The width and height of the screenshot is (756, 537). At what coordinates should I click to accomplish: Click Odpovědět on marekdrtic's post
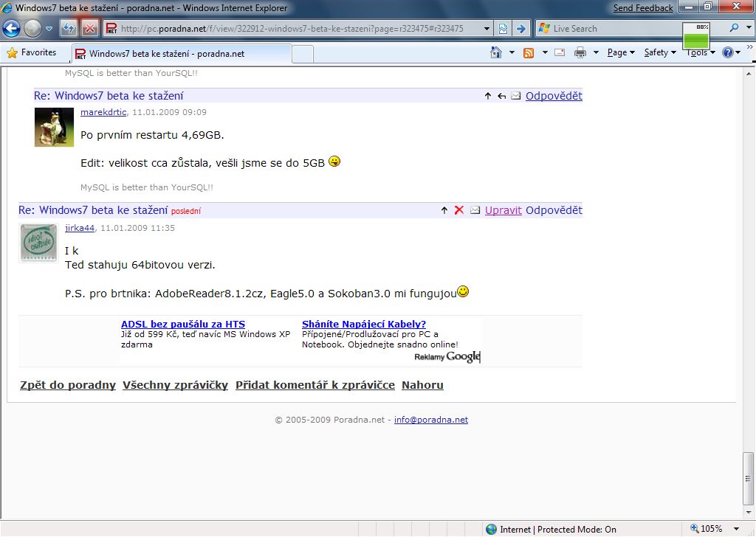(x=554, y=96)
